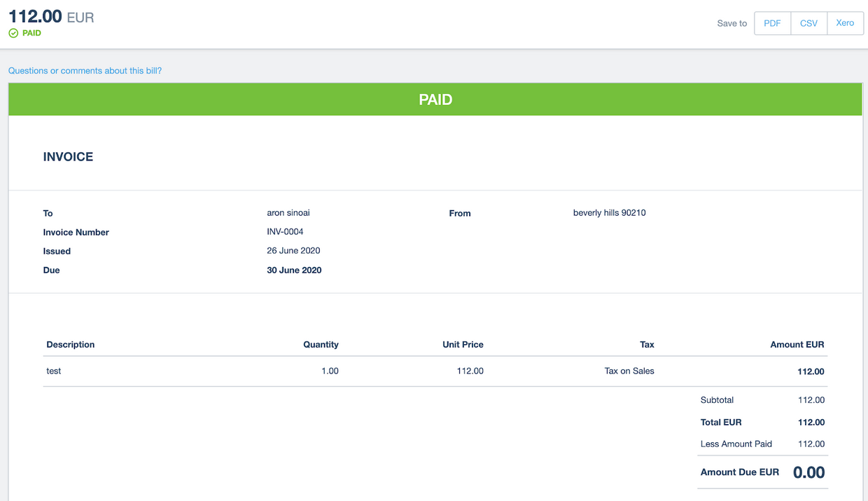Click the recipient name 'aron sinoai'
The image size is (868, 501).
click(x=288, y=212)
